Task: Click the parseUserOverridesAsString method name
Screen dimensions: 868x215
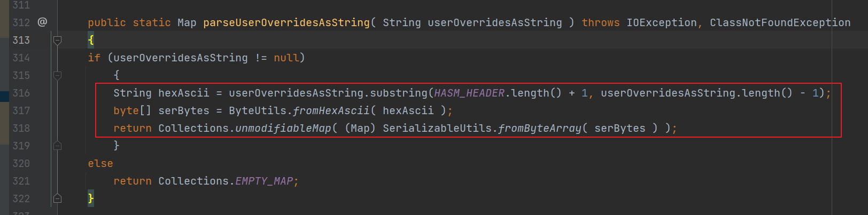Action: pyautogui.click(x=286, y=22)
